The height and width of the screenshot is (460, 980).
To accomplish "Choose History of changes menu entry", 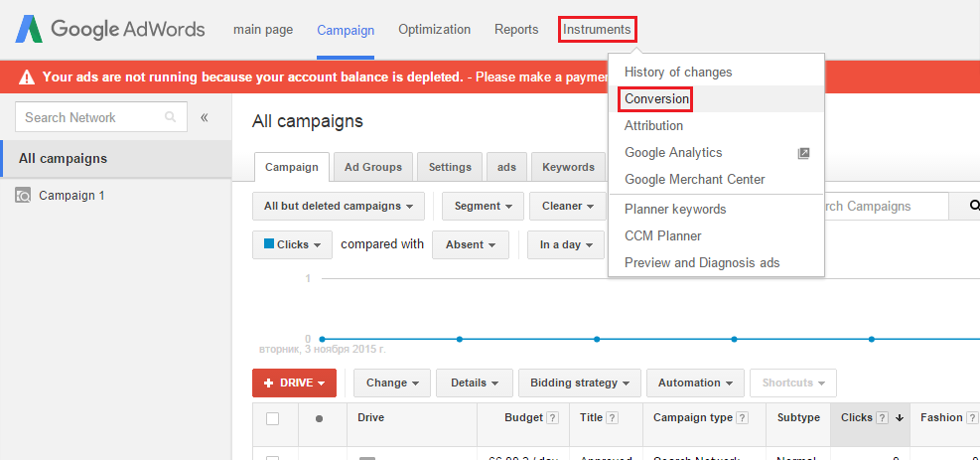I will click(716, 73).
